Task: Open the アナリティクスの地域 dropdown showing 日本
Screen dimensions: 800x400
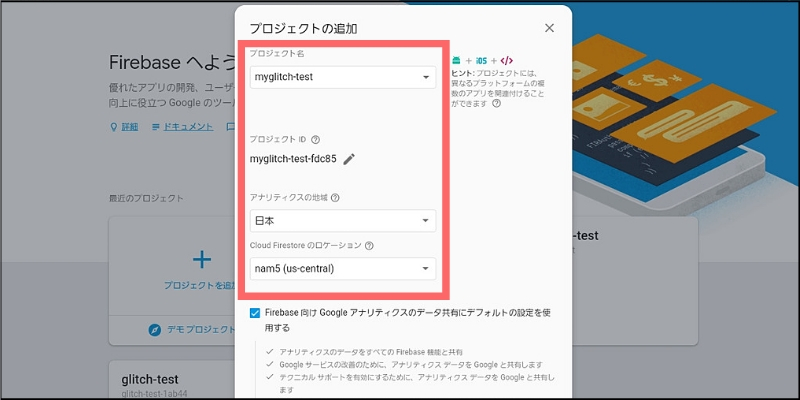Action: point(343,220)
